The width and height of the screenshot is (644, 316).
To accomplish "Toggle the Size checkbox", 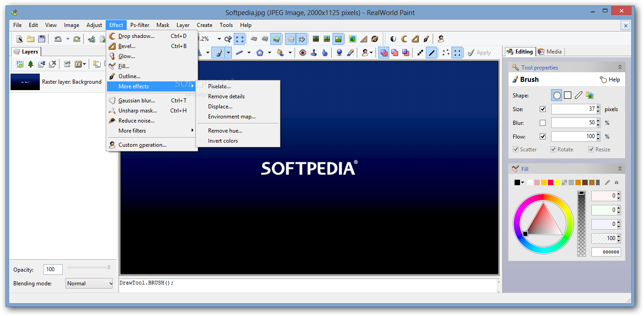I will point(542,109).
